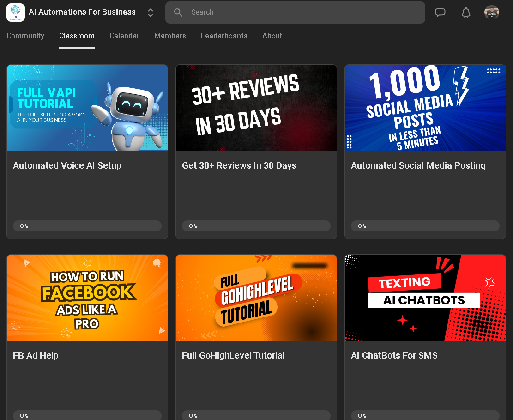Click the AI Automations For Business logo icon

pyautogui.click(x=16, y=12)
